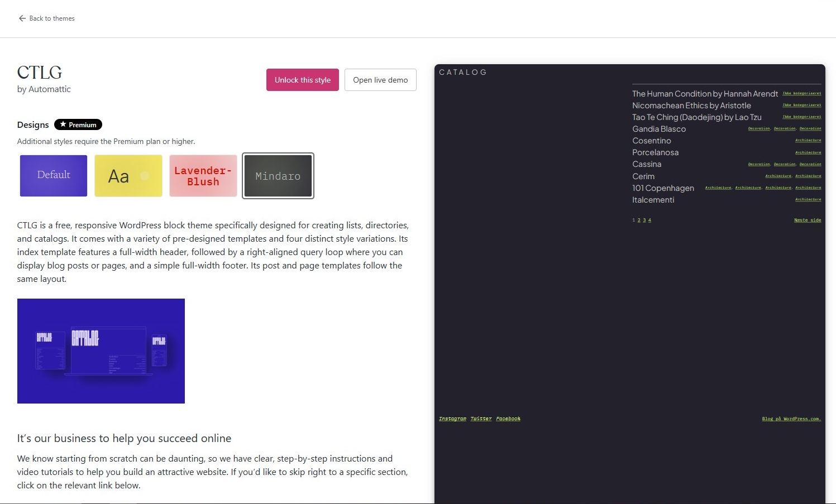Open The Human Condition post in preview
Image resolution: width=836 pixels, height=504 pixels.
click(x=705, y=94)
